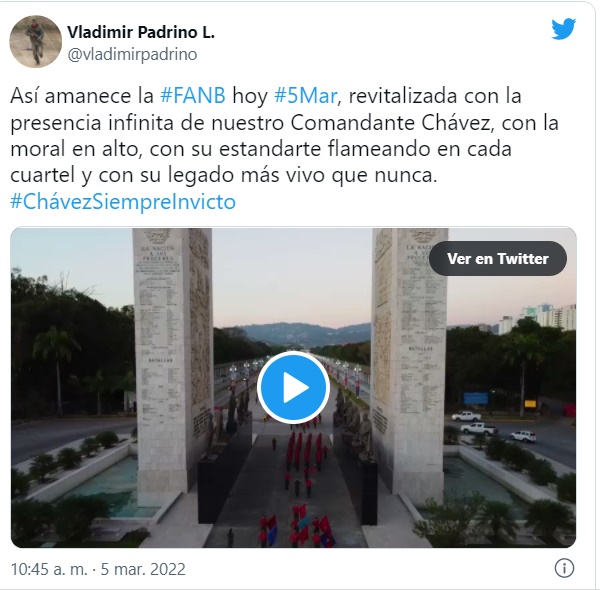Open the #FANB hashtag
Viewport: 600px width, 590px height.
[x=193, y=95]
